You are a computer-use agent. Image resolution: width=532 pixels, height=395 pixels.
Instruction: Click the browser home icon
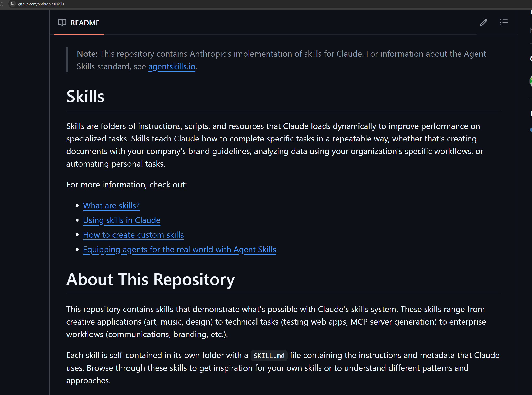pos(2,4)
